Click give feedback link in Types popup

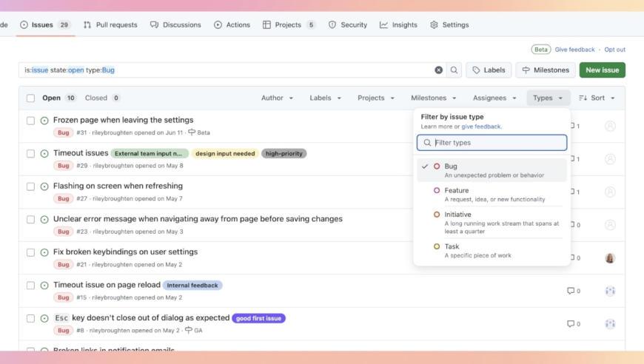pos(481,127)
